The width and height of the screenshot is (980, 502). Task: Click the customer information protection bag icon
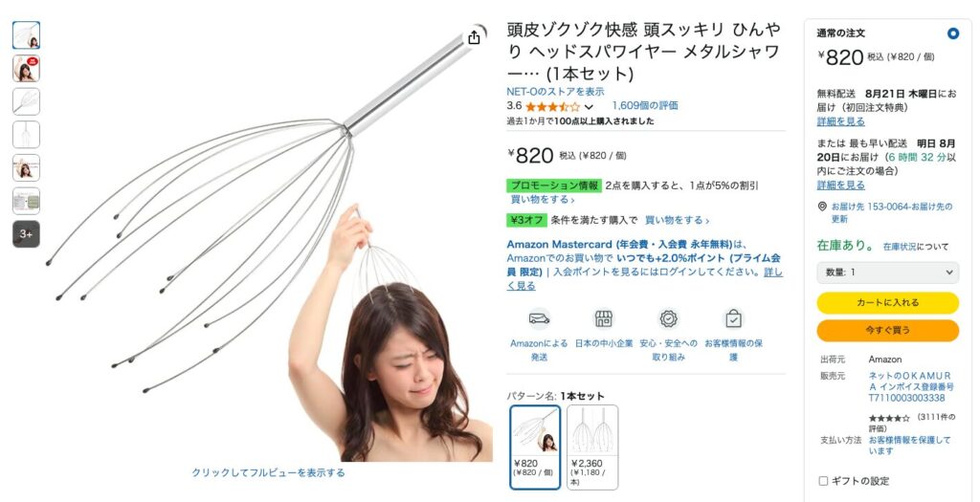[733, 319]
